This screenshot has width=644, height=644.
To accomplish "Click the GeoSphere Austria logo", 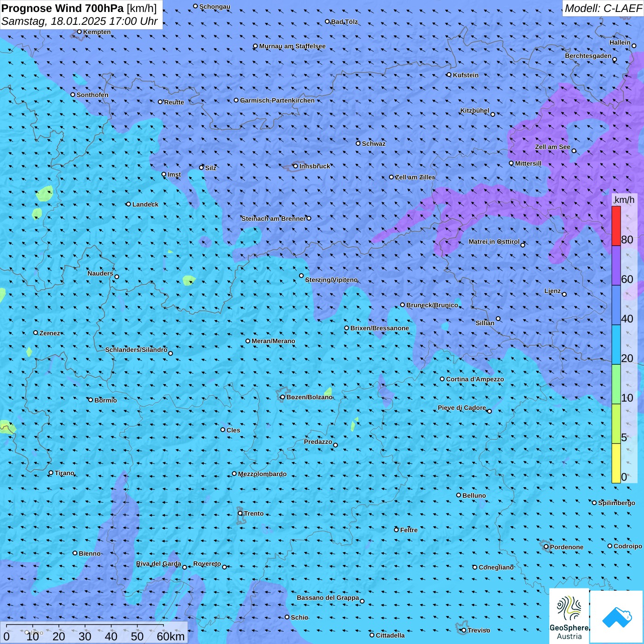I will click(569, 616).
